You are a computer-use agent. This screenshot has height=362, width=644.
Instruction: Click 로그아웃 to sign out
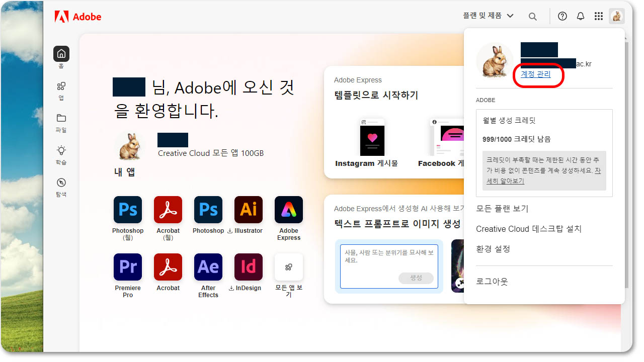(492, 282)
